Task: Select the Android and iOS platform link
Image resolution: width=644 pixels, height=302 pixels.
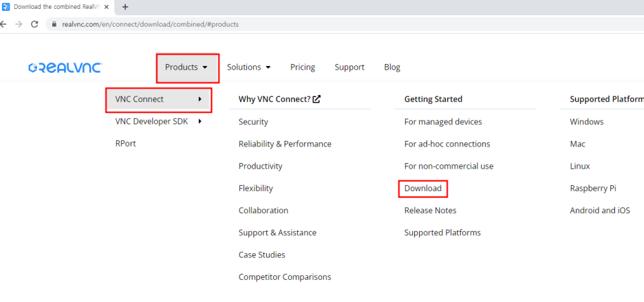Action: (x=600, y=211)
